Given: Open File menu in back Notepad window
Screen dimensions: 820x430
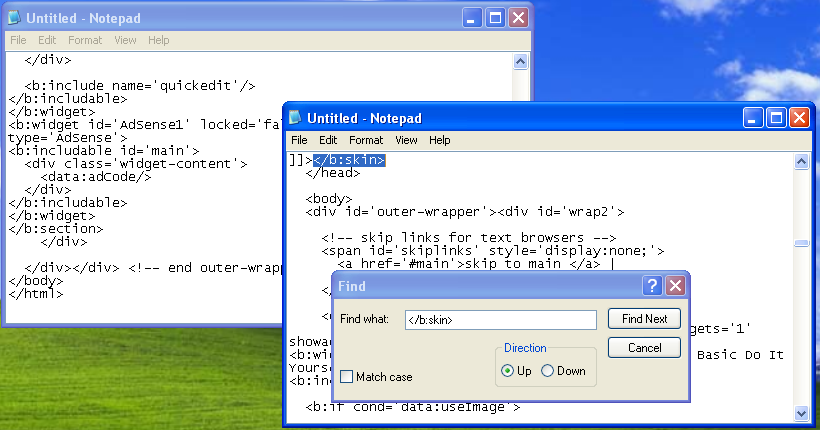Looking at the screenshot, I should [18, 40].
